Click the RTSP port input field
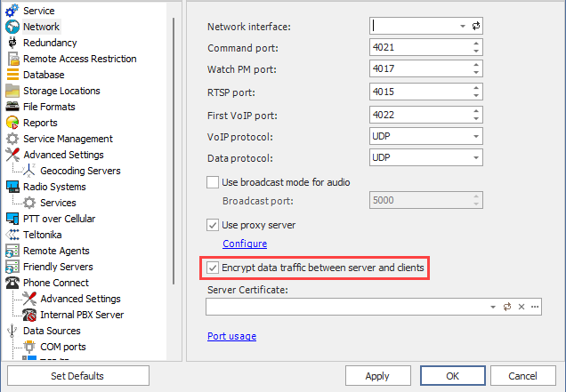The height and width of the screenshot is (392, 566). 418,92
